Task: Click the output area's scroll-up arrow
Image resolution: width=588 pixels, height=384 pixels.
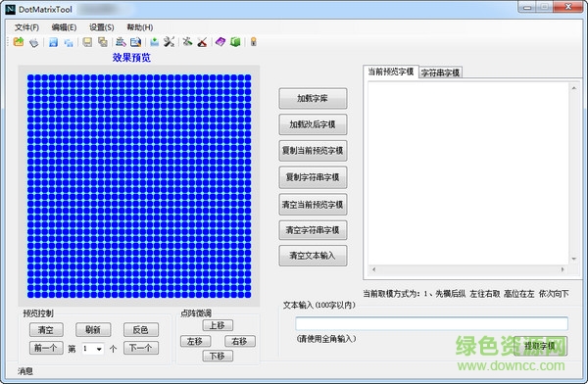Action: (573, 88)
